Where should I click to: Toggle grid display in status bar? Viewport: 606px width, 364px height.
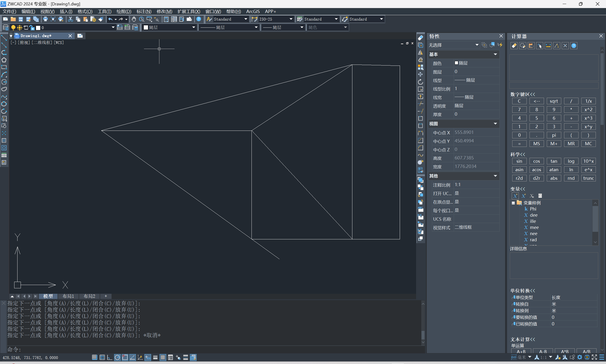click(x=102, y=357)
